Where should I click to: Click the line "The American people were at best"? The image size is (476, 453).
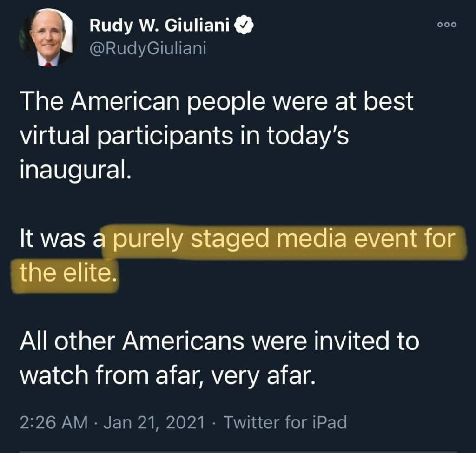tap(216, 102)
